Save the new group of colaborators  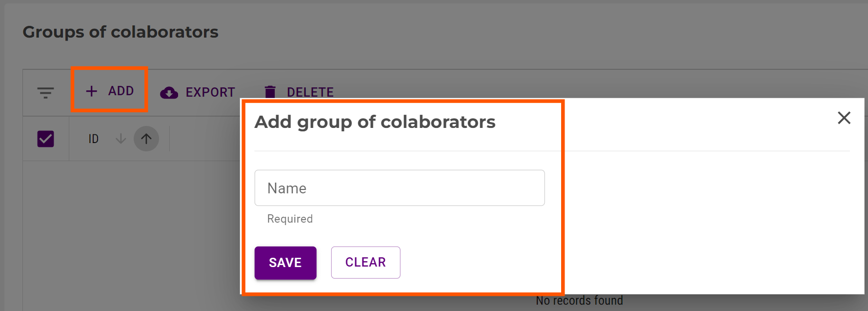click(x=285, y=263)
